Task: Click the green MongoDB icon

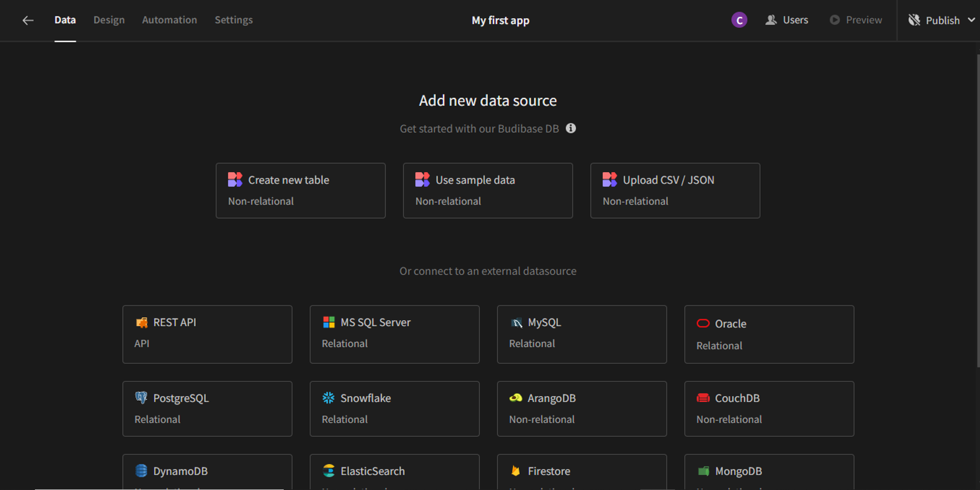Action: [704, 471]
